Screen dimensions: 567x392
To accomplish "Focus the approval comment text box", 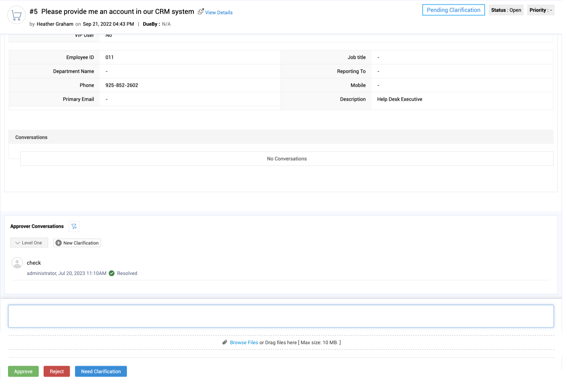I will click(281, 316).
